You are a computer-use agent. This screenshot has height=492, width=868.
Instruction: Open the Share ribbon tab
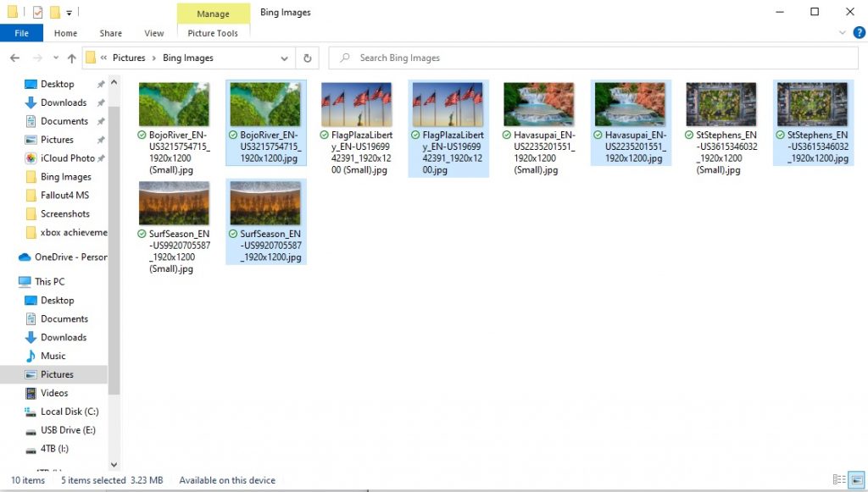111,33
